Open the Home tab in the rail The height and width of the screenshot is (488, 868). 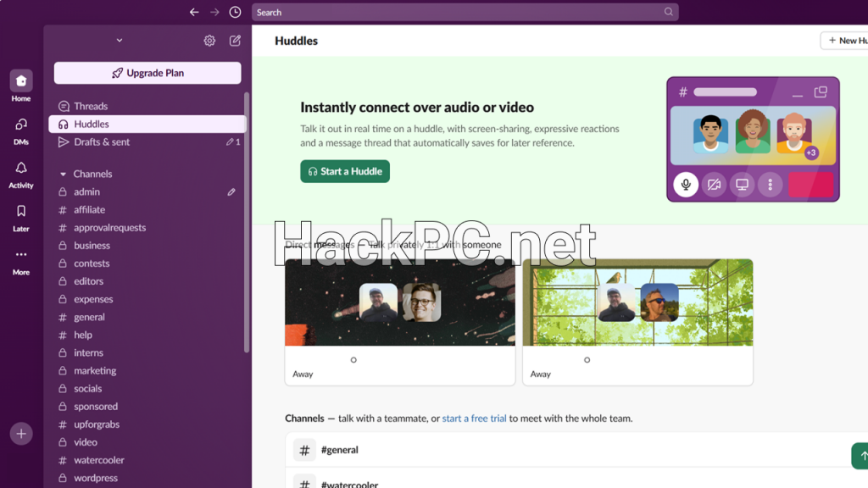coord(21,86)
